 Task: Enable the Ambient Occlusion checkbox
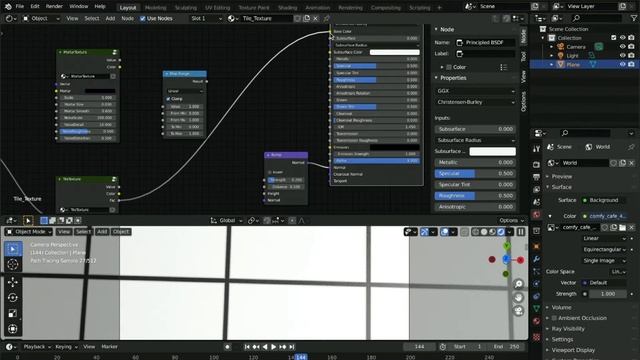[554, 318]
